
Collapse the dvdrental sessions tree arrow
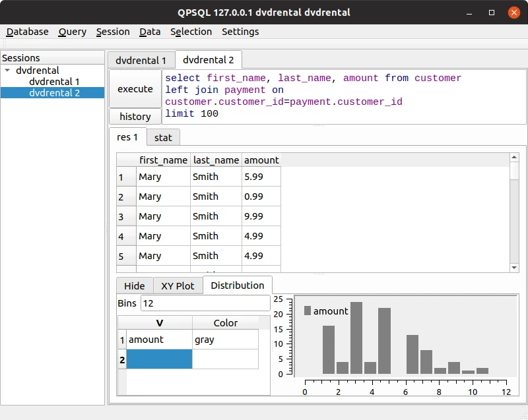(7, 71)
